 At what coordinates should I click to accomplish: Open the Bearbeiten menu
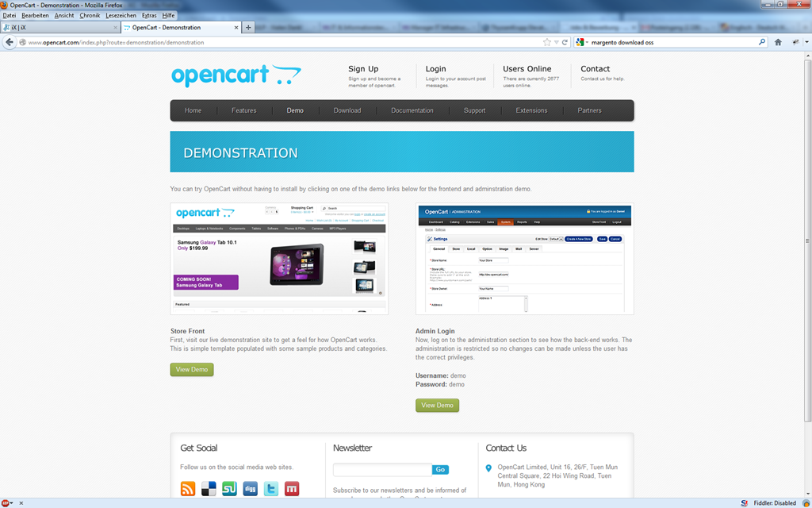coord(35,16)
